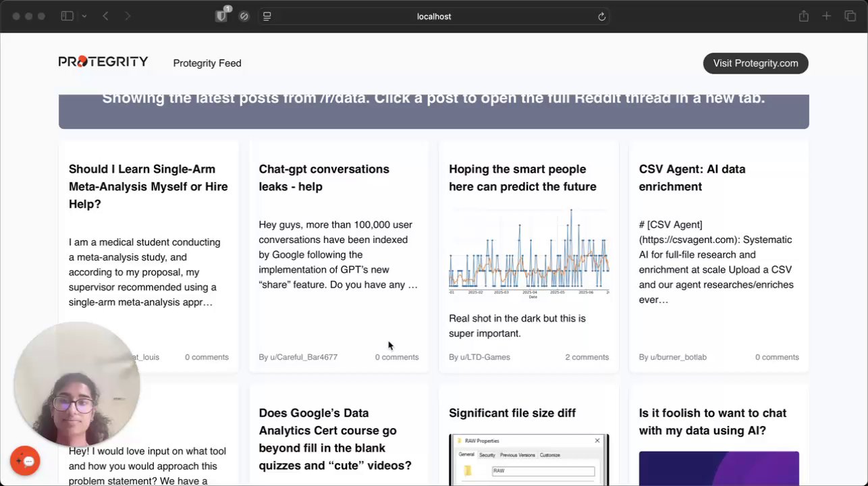This screenshot has height=486, width=868.
Task: Click the Visit Protegrity.com button
Action: click(x=755, y=63)
